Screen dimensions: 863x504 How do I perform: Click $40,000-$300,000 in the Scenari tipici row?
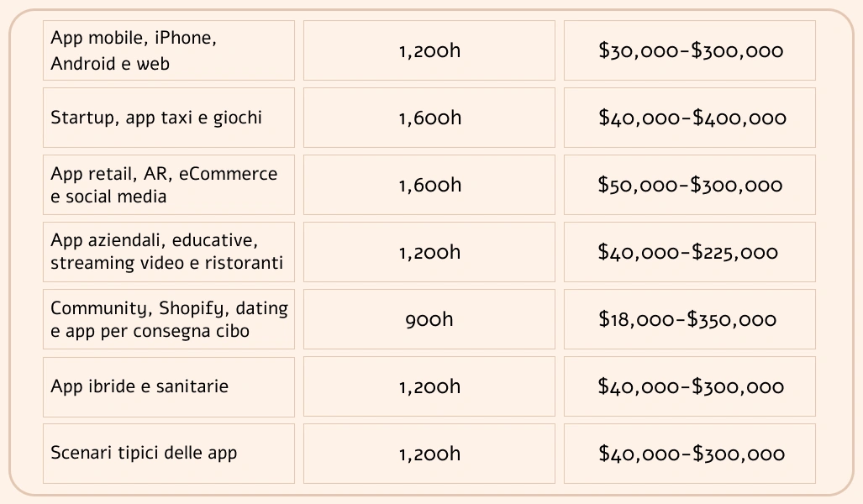690,454
